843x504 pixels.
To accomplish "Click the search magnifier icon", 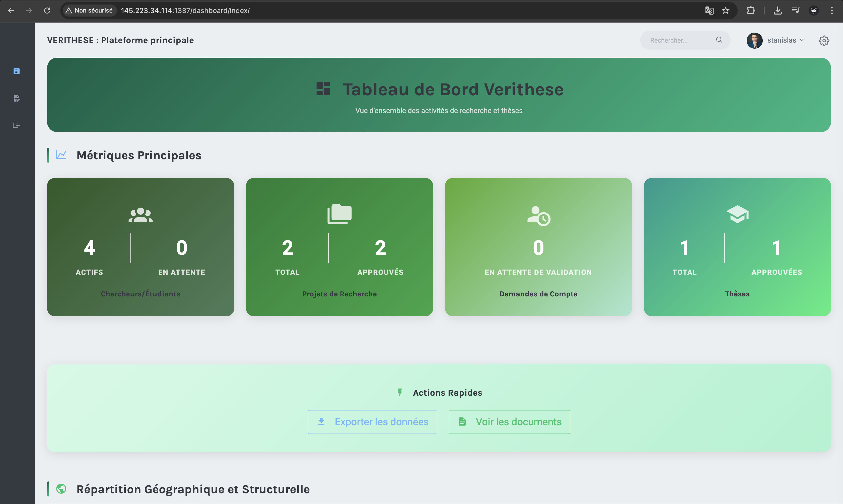I will (719, 40).
